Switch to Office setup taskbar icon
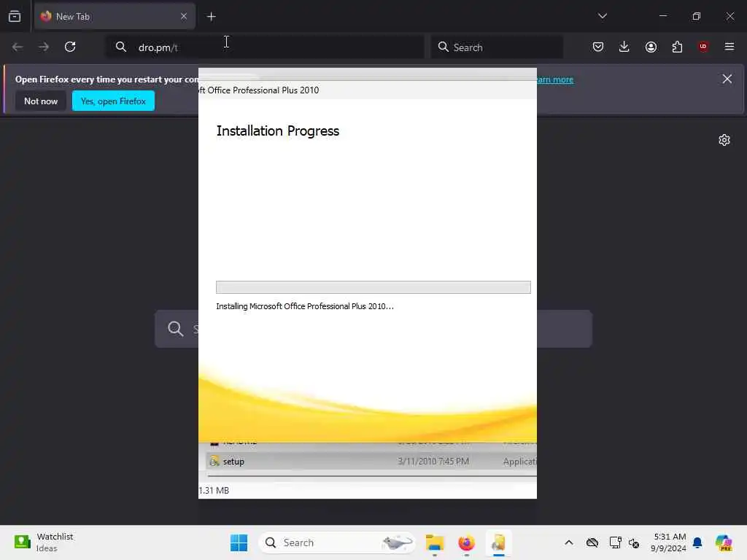This screenshot has height=560, width=747. (x=498, y=542)
